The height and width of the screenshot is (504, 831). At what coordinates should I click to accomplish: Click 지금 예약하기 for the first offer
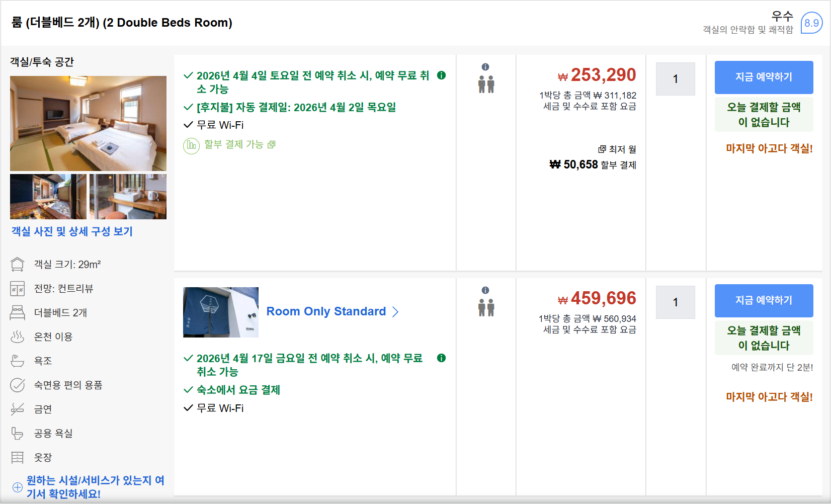[764, 77]
